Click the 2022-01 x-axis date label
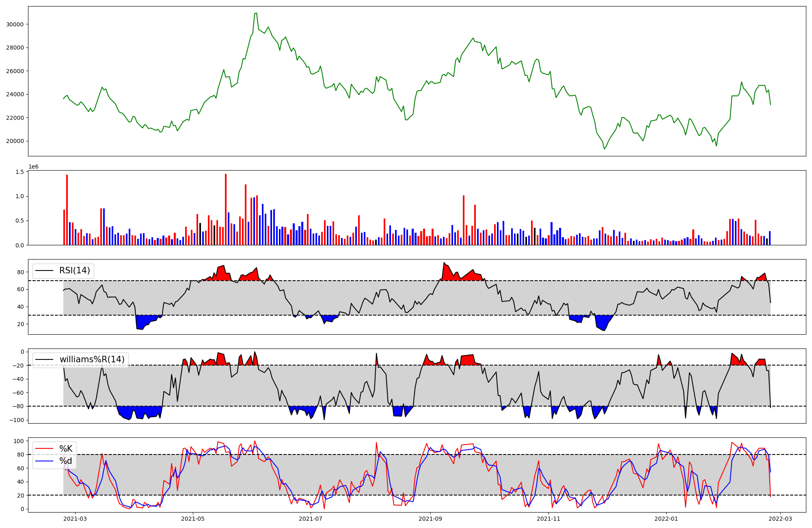The height and width of the screenshot is (528, 812). coord(666,519)
